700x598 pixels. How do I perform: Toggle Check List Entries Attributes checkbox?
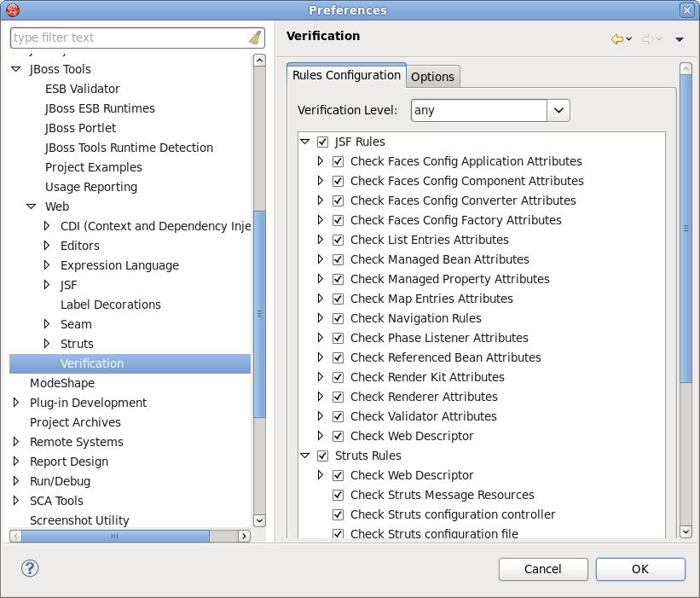coord(338,241)
